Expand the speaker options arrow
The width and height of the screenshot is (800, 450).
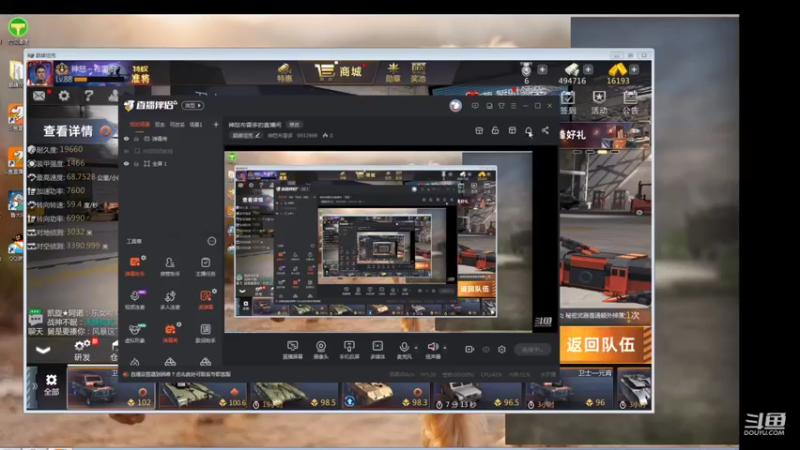pos(444,348)
